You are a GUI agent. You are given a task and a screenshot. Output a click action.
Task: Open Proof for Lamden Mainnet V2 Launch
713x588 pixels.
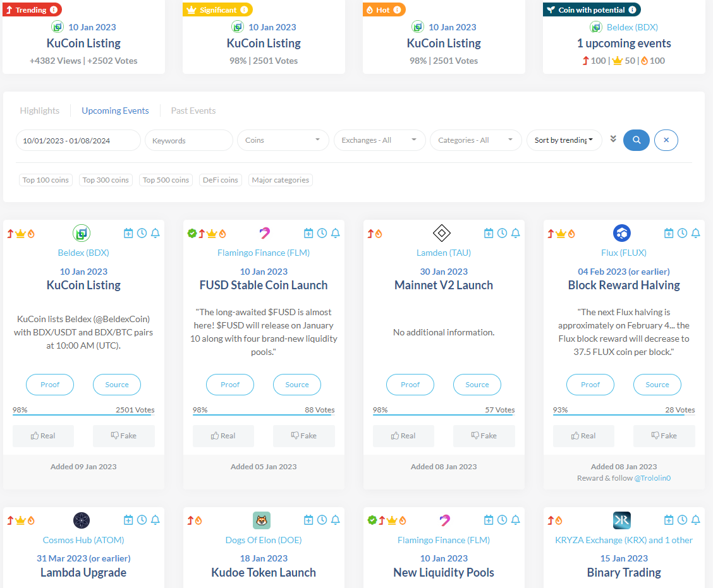click(410, 385)
